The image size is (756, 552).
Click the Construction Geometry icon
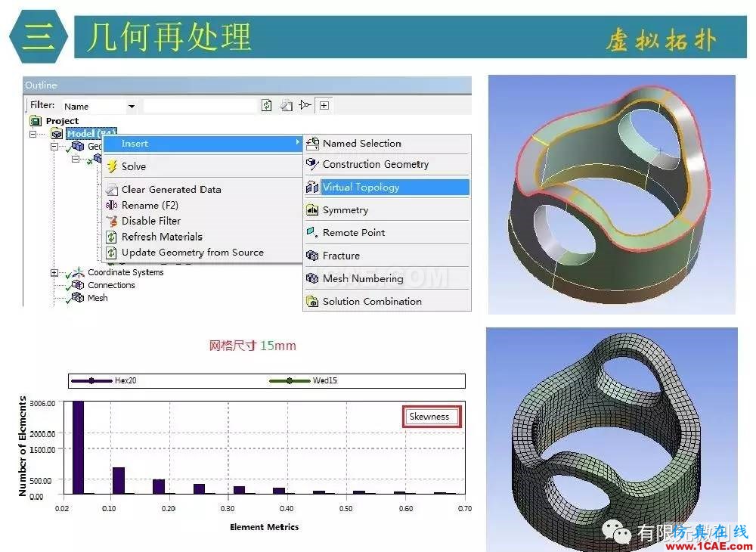(x=312, y=164)
